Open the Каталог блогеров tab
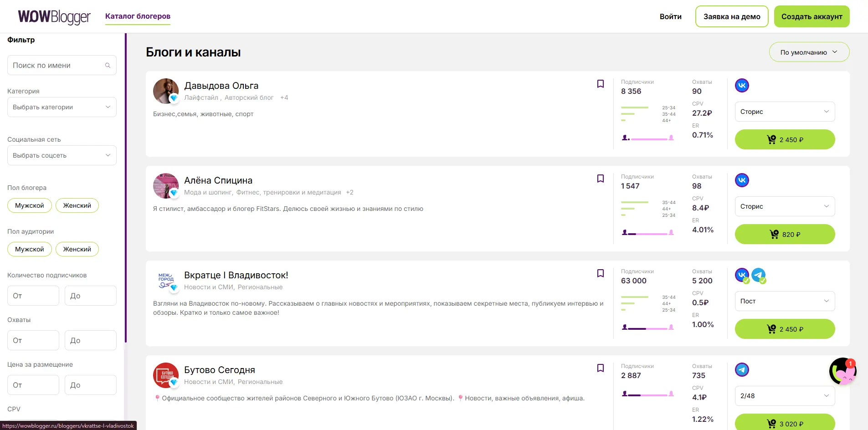 tap(138, 16)
